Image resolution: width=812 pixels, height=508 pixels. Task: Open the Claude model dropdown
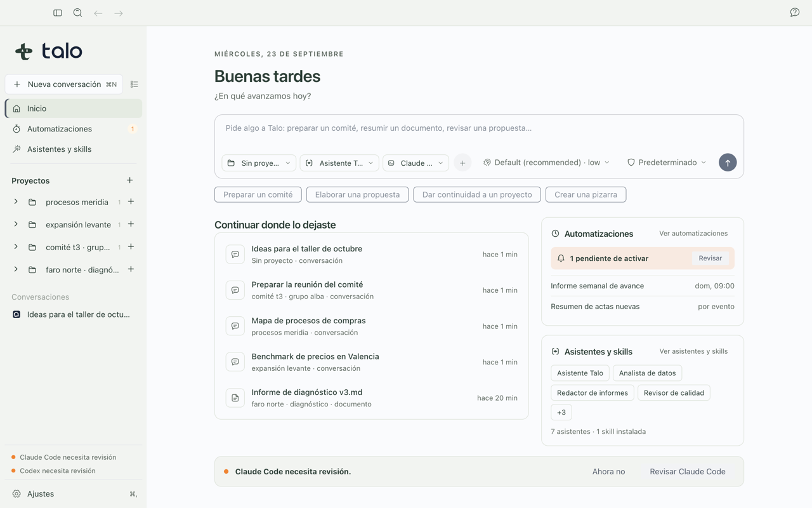pos(416,163)
